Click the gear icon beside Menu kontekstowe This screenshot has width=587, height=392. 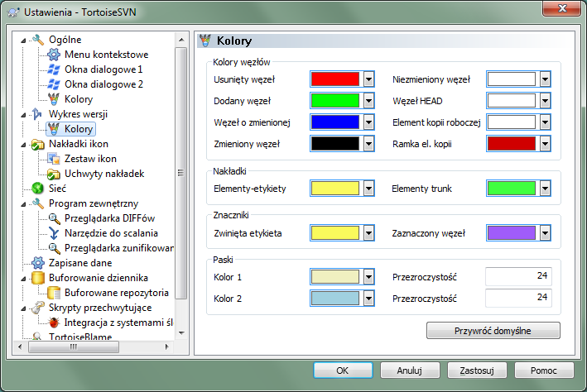coord(54,55)
